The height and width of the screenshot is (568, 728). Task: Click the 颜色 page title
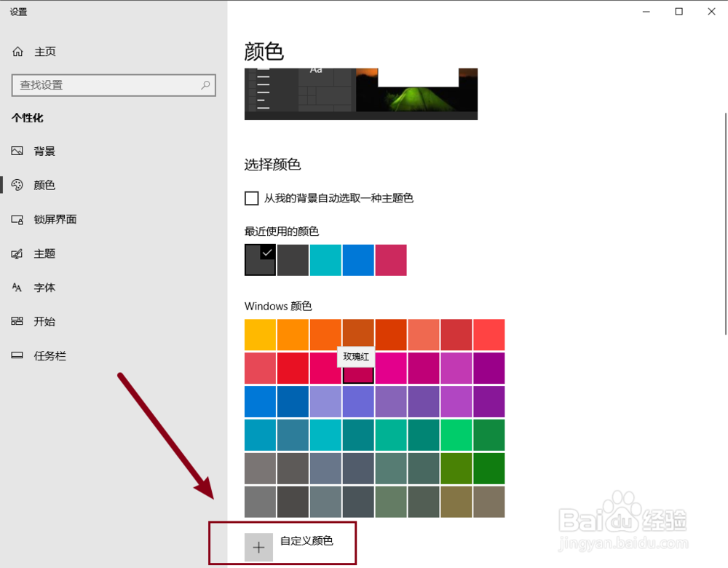point(264,52)
